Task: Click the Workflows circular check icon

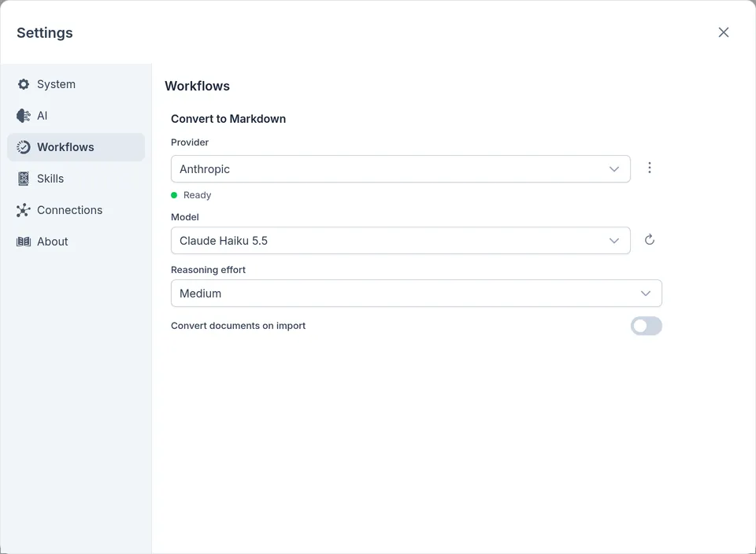Action: 23,147
